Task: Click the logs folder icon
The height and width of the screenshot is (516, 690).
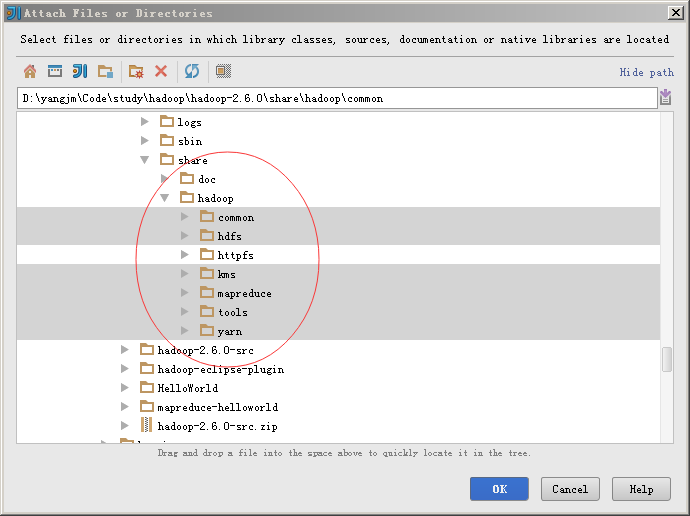Action: (x=167, y=121)
